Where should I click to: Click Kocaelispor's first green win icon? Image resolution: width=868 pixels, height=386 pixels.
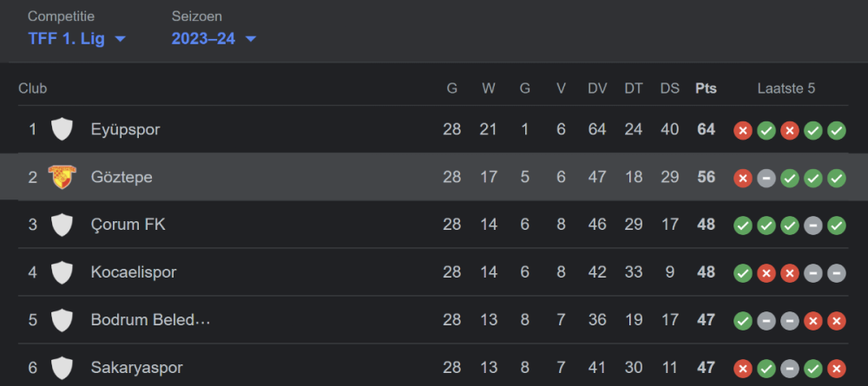coord(742,273)
